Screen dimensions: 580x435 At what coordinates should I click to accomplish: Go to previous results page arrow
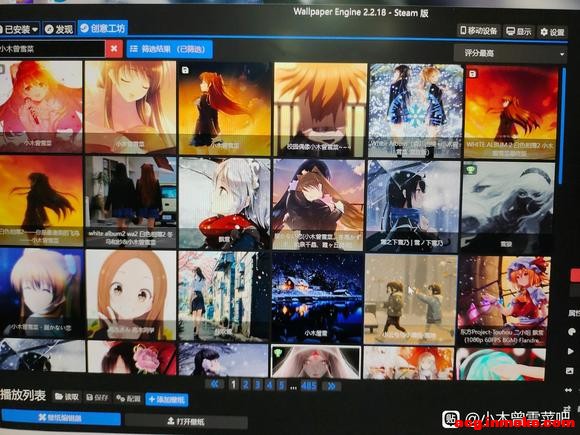pyautogui.click(x=215, y=385)
